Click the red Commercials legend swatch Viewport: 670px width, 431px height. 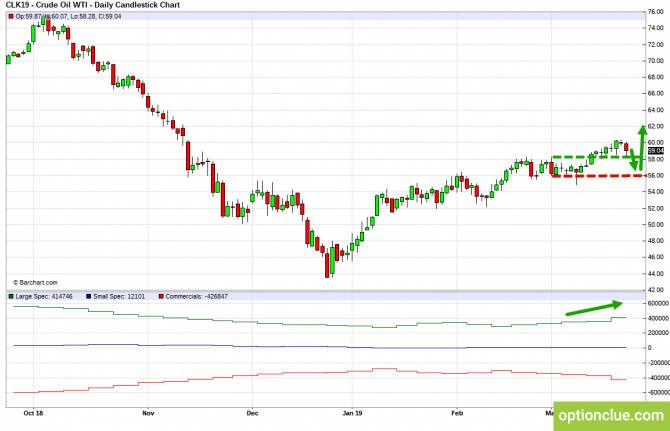pyautogui.click(x=161, y=296)
